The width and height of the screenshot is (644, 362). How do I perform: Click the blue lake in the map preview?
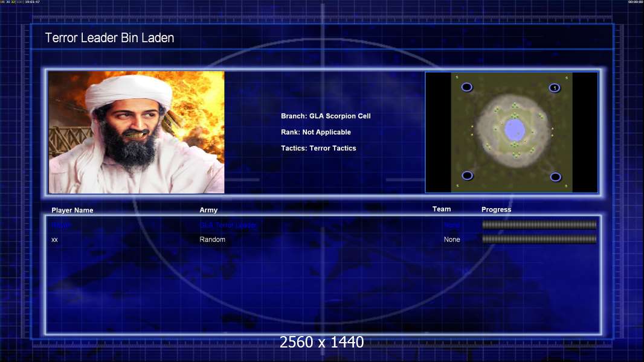click(x=514, y=129)
